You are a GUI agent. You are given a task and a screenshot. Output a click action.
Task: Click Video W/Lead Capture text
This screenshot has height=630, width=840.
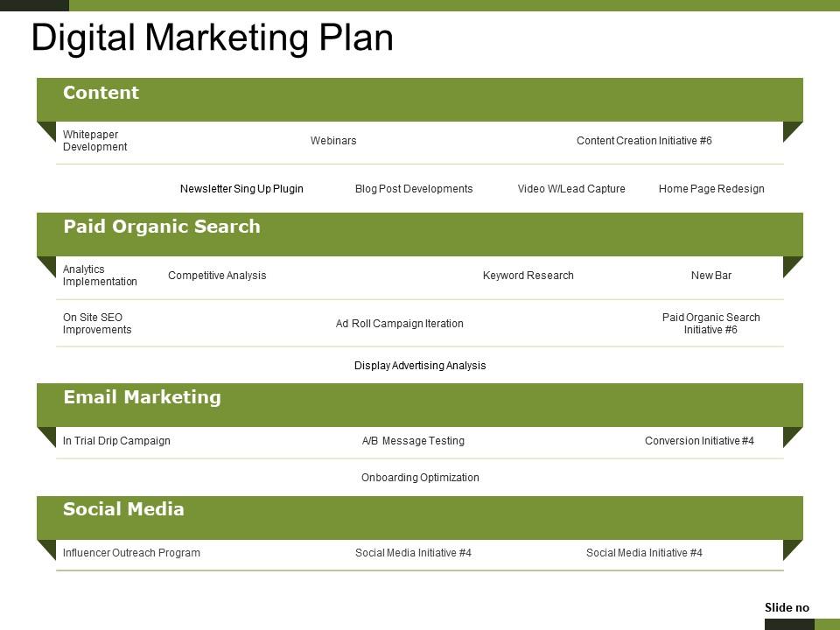pyautogui.click(x=571, y=189)
